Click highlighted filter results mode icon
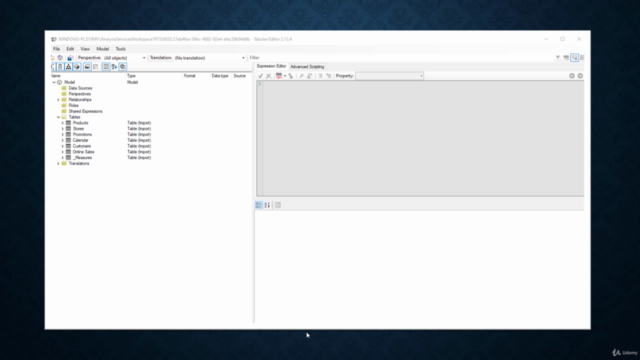The height and width of the screenshot is (360, 640). (x=574, y=58)
